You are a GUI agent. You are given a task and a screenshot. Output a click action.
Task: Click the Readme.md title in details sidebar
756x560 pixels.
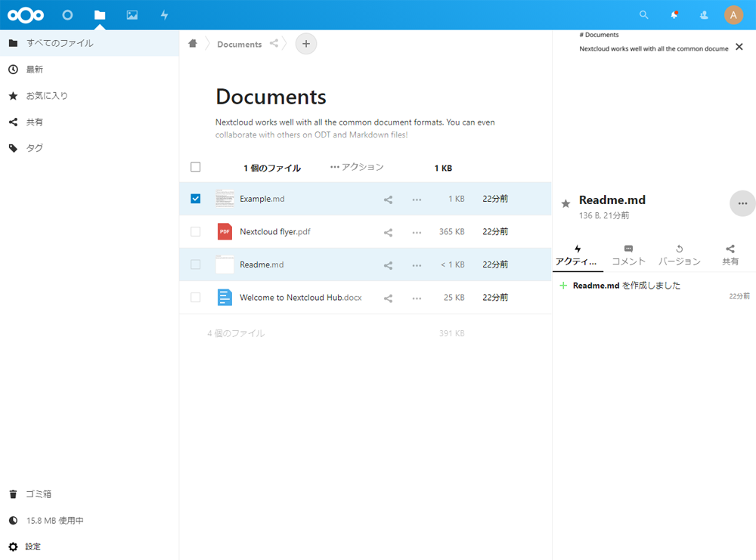tap(612, 200)
